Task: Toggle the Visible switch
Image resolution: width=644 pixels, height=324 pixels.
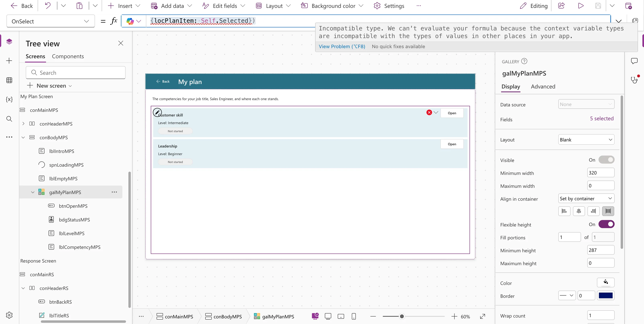Action: tap(606, 160)
